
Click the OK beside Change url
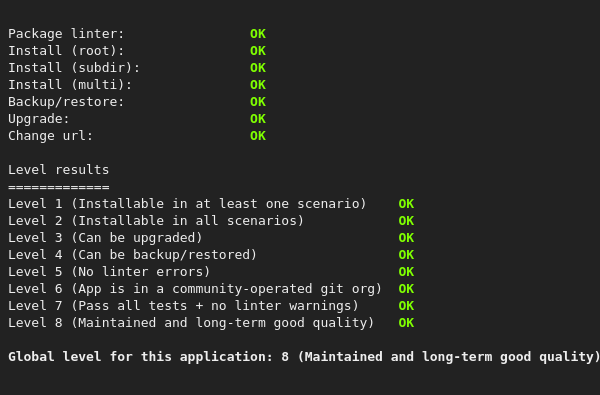258,136
